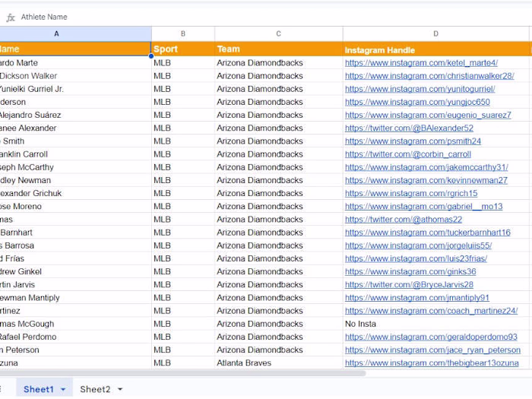Select the name cell ending in Marte

(75, 63)
